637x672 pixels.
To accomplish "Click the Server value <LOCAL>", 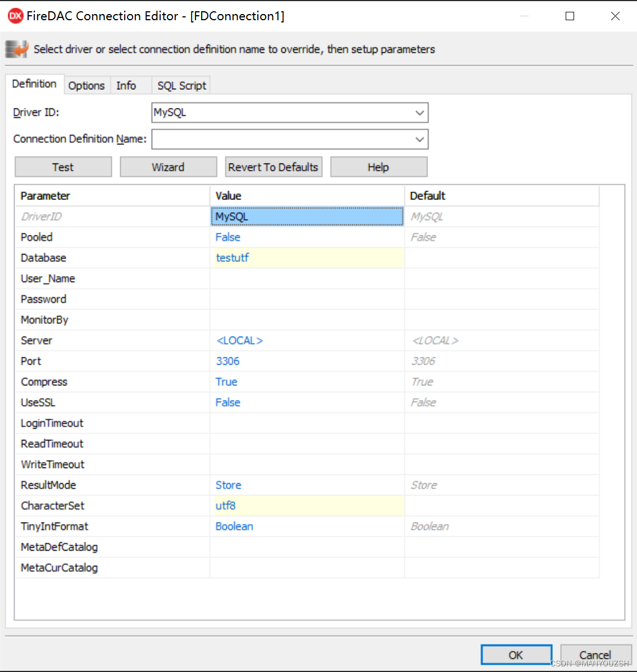I will [x=307, y=340].
